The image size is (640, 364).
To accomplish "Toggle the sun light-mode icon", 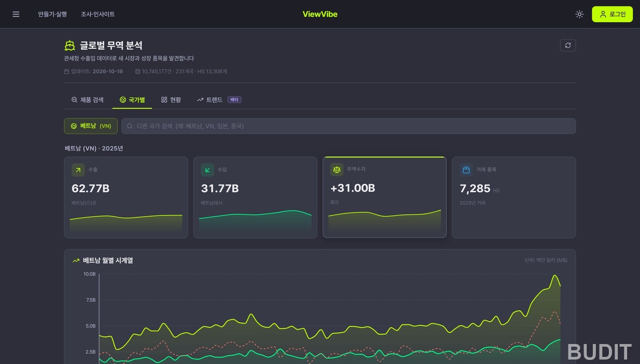I will pos(579,14).
